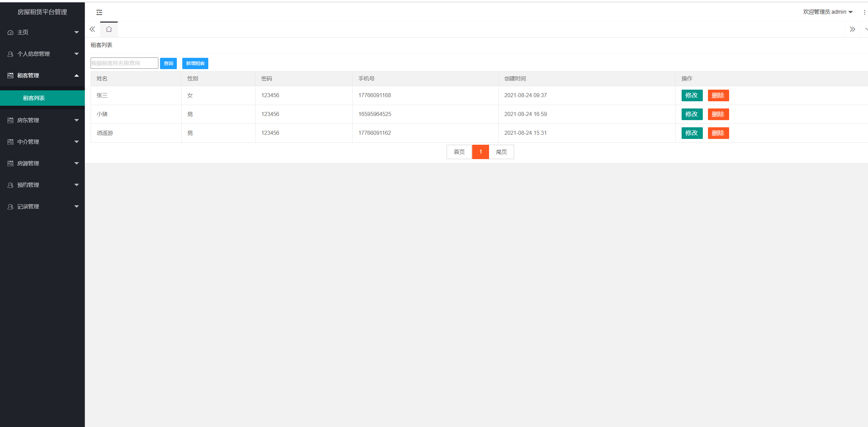This screenshot has width=868, height=427.
Task: Open the 中介管理 menu item
Action: tap(28, 142)
